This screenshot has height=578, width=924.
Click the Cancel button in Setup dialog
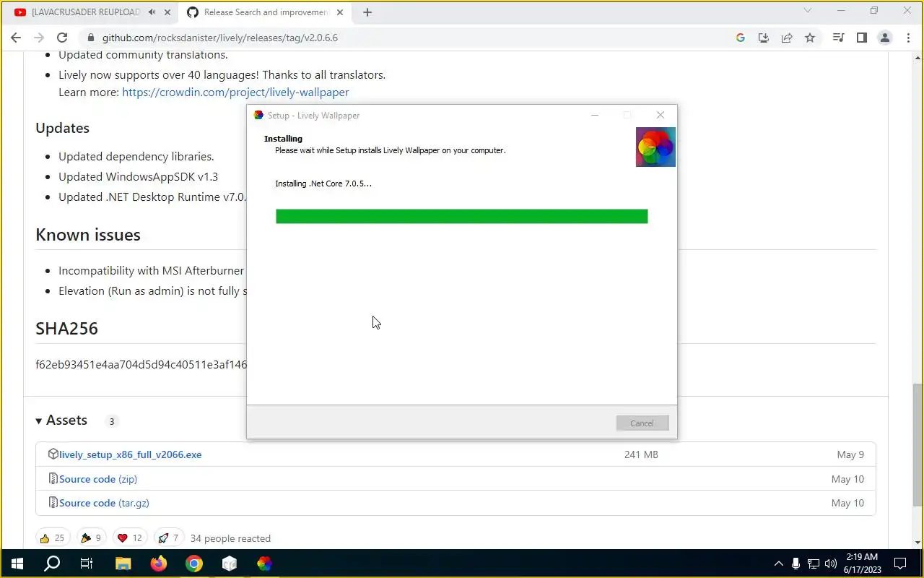click(642, 423)
